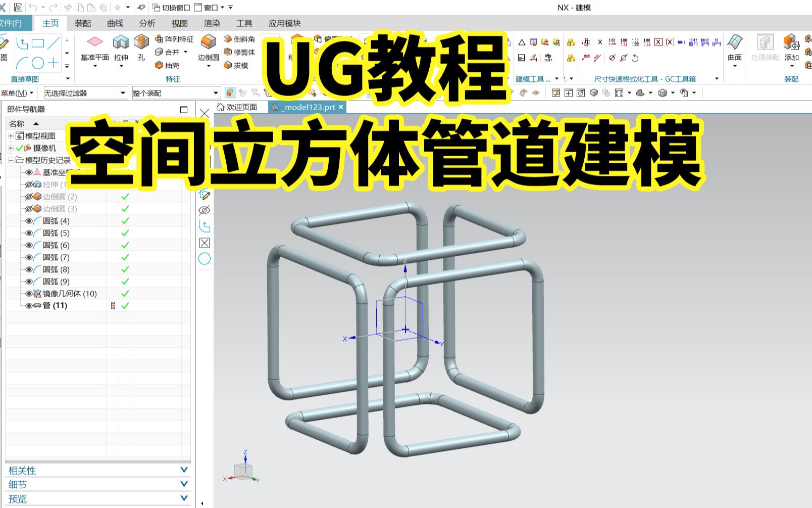Screen dimensions: 812x508
Task: Pick the sketch Point (plus) tool
Action: pyautogui.click(x=54, y=63)
